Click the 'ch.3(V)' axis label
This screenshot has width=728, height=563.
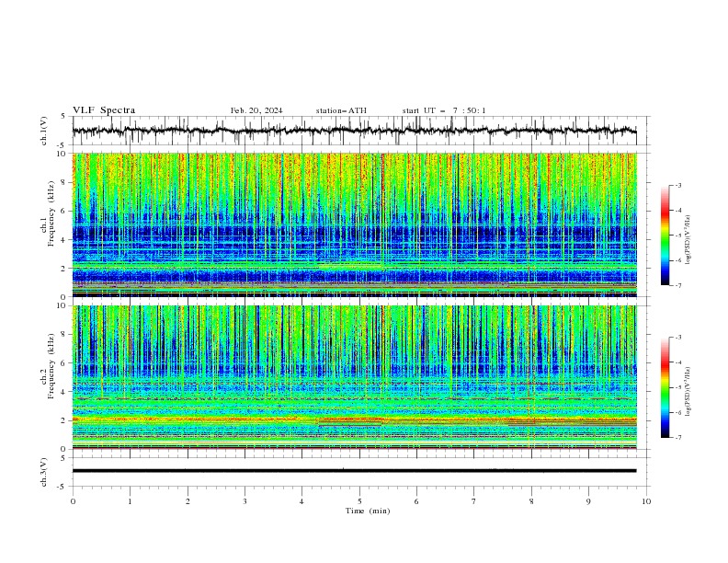pyautogui.click(x=44, y=472)
